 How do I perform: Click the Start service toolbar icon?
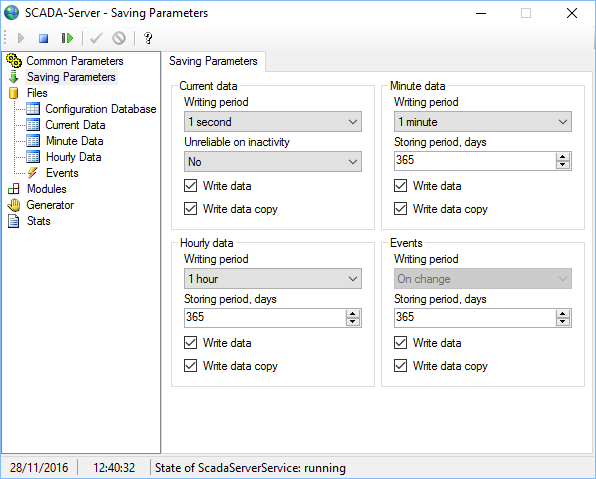tap(21, 38)
